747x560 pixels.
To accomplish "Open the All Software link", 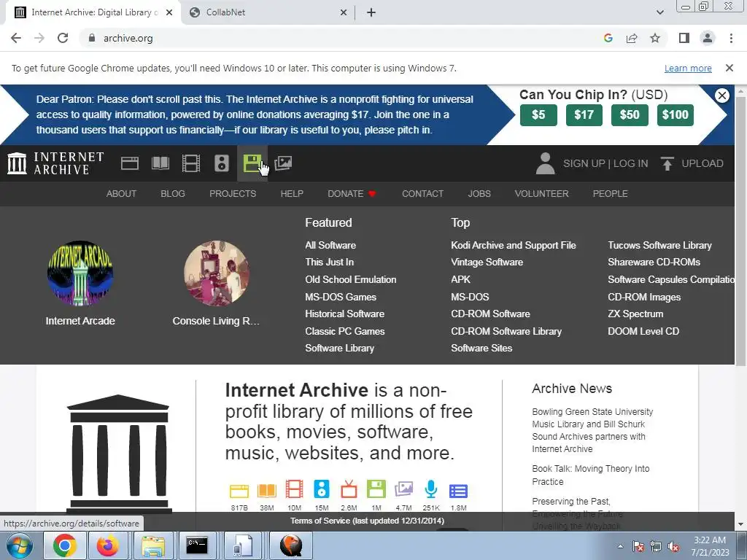I will click(330, 245).
